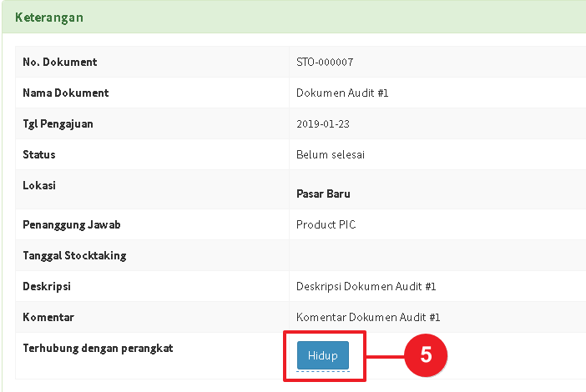Screen dimensions: 586x392
Task: Click the Status row label
Action: 38,154
